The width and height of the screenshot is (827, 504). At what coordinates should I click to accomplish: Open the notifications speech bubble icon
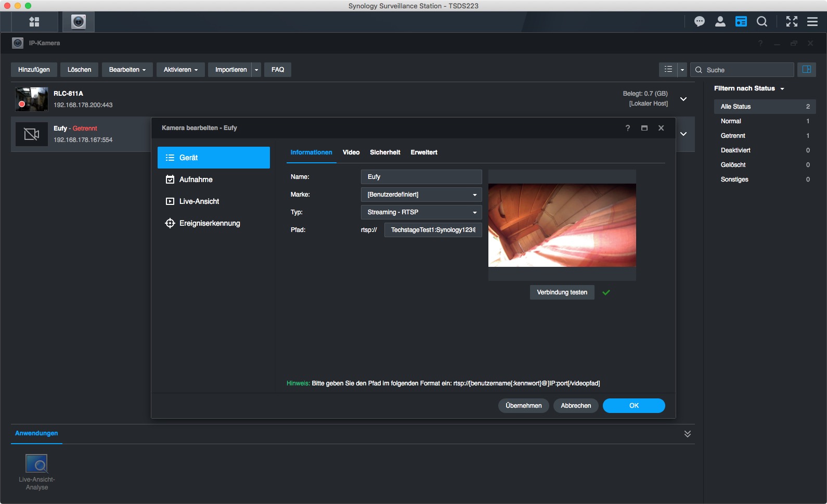pyautogui.click(x=699, y=21)
